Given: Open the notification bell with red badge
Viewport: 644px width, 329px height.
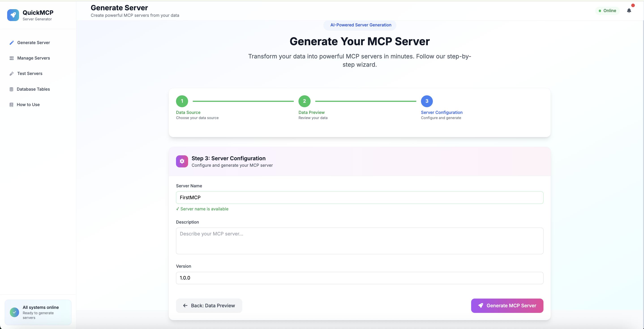Looking at the screenshot, I should click(x=629, y=11).
